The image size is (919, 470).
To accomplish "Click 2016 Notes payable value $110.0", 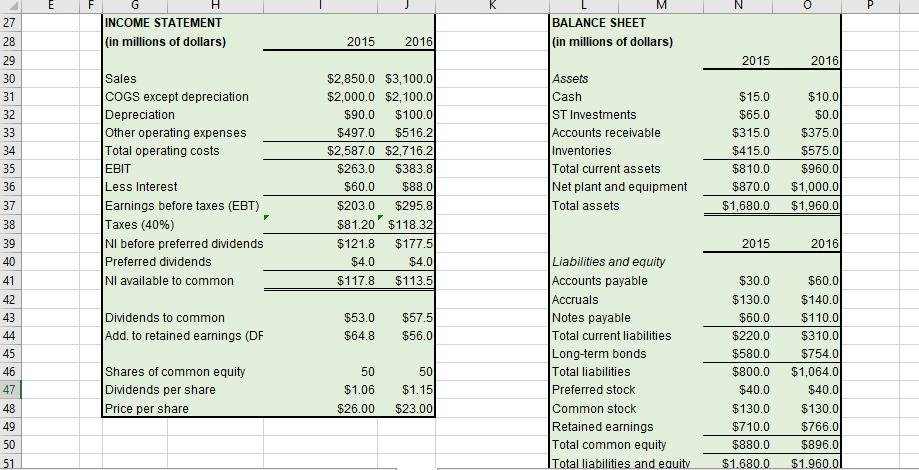I will (x=821, y=318).
